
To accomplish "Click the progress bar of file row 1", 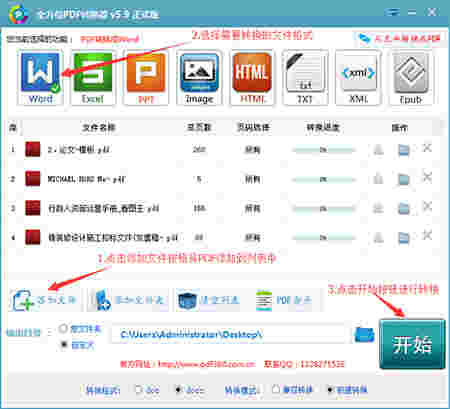I will click(x=323, y=150).
